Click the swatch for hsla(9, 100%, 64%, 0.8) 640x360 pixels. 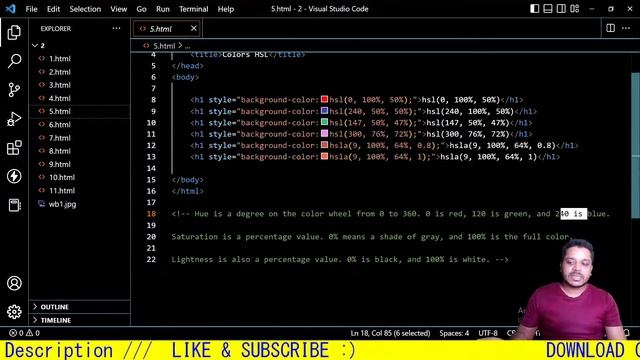coord(324,145)
